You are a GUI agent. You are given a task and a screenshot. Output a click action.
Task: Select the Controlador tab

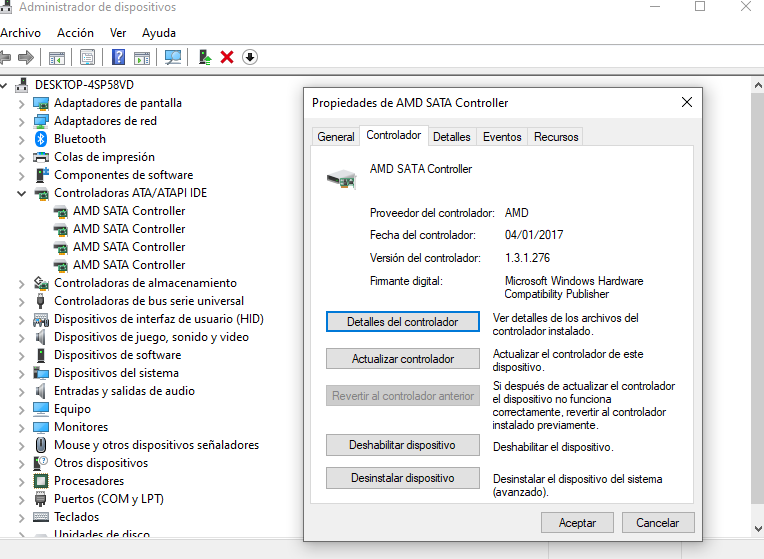(394, 135)
